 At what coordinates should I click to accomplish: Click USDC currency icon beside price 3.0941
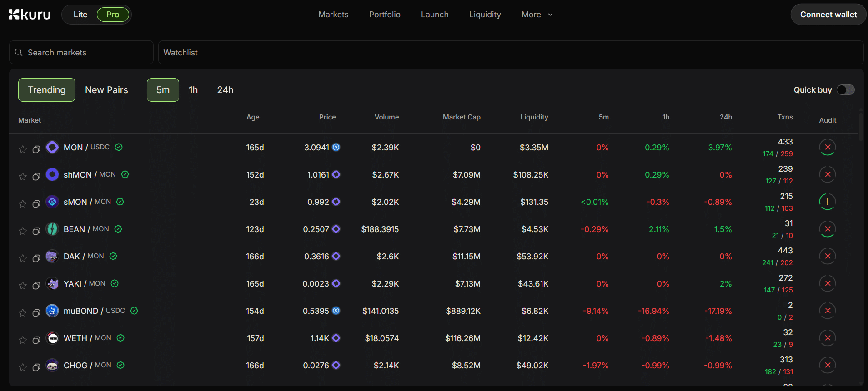pos(336,147)
